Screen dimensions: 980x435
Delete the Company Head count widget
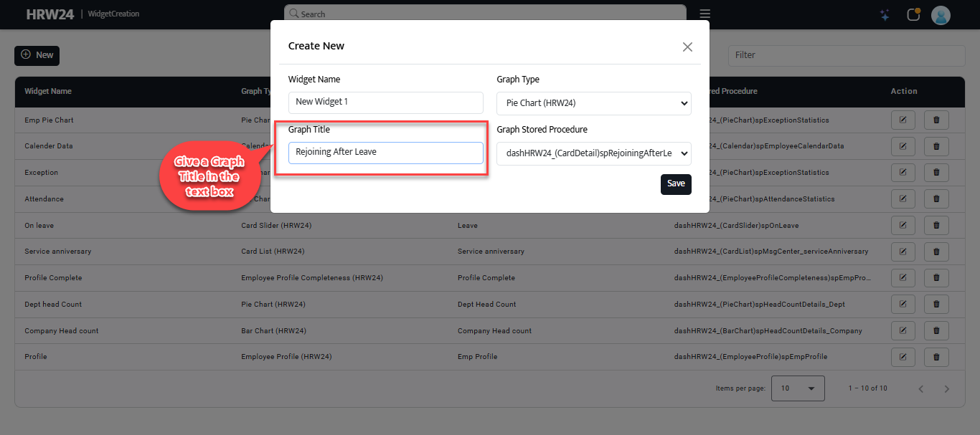pyautogui.click(x=936, y=330)
